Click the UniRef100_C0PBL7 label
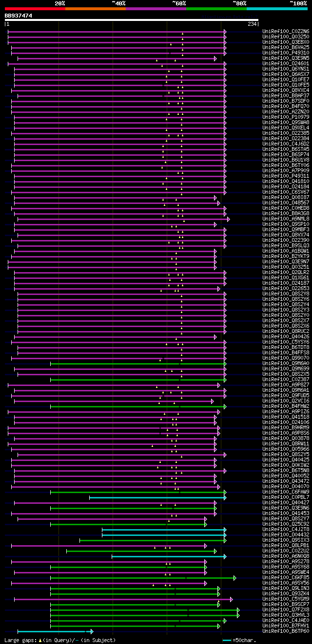This screenshot has width=312, height=644. pyautogui.click(x=286, y=497)
